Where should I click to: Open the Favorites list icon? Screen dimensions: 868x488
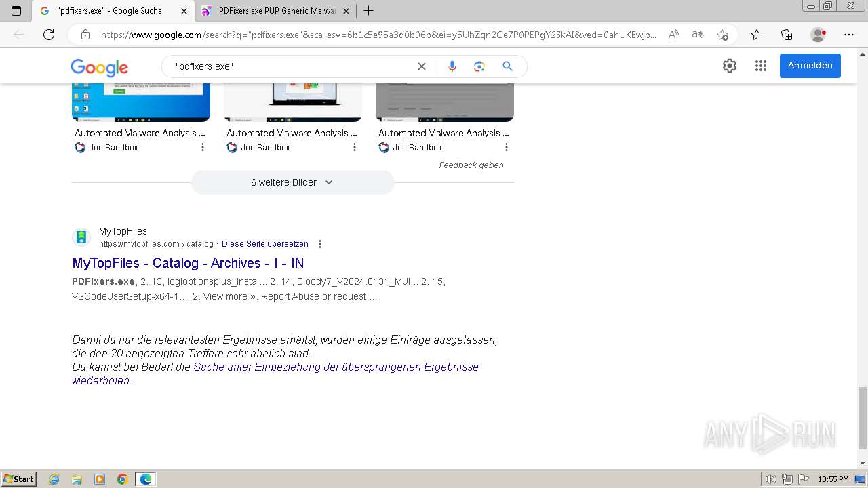pyautogui.click(x=757, y=35)
